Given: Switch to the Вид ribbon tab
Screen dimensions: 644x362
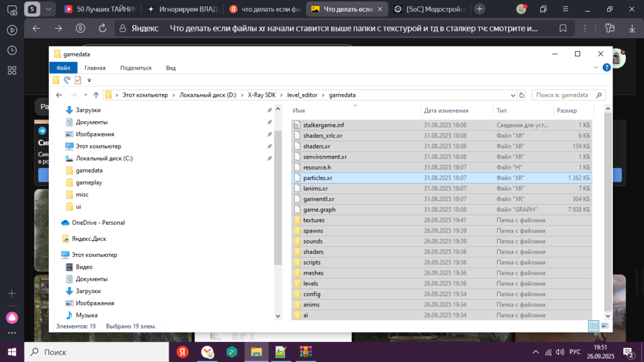Looking at the screenshot, I should 171,68.
